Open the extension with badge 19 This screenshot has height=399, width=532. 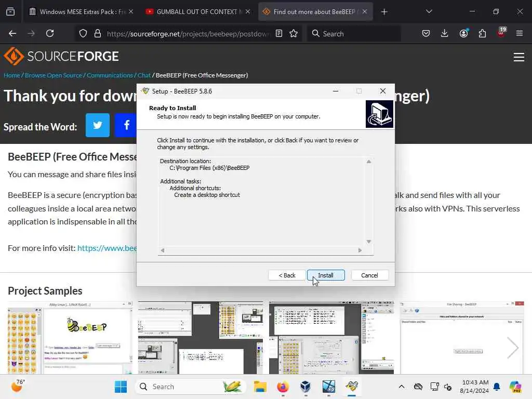(x=501, y=33)
